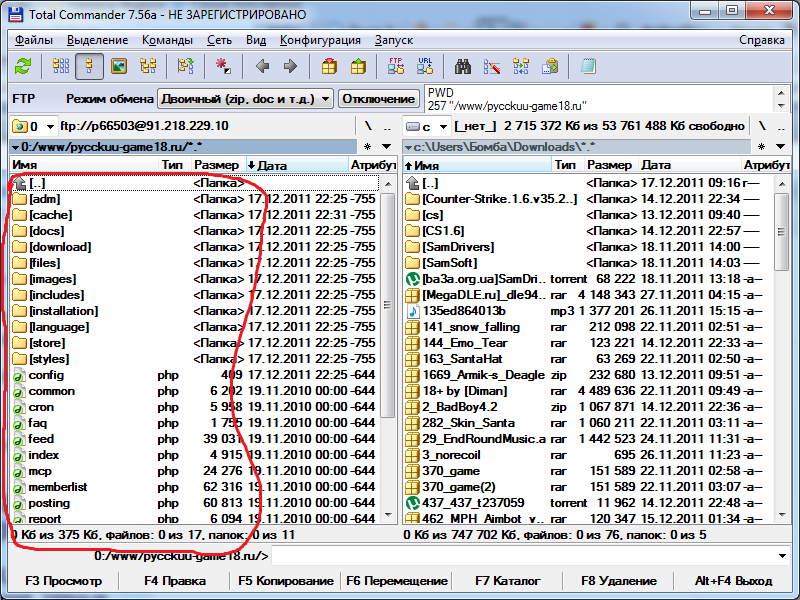Click the invert selection toolbar icon
The width and height of the screenshot is (800, 600).
186,66
